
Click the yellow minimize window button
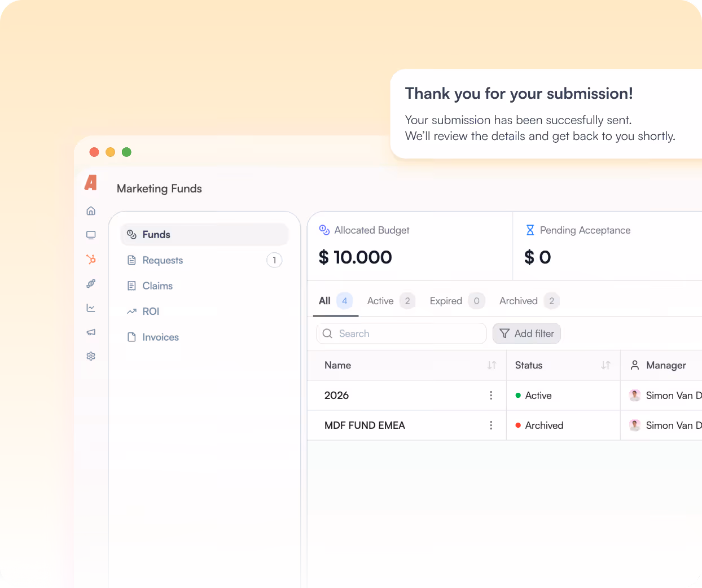coord(111,152)
